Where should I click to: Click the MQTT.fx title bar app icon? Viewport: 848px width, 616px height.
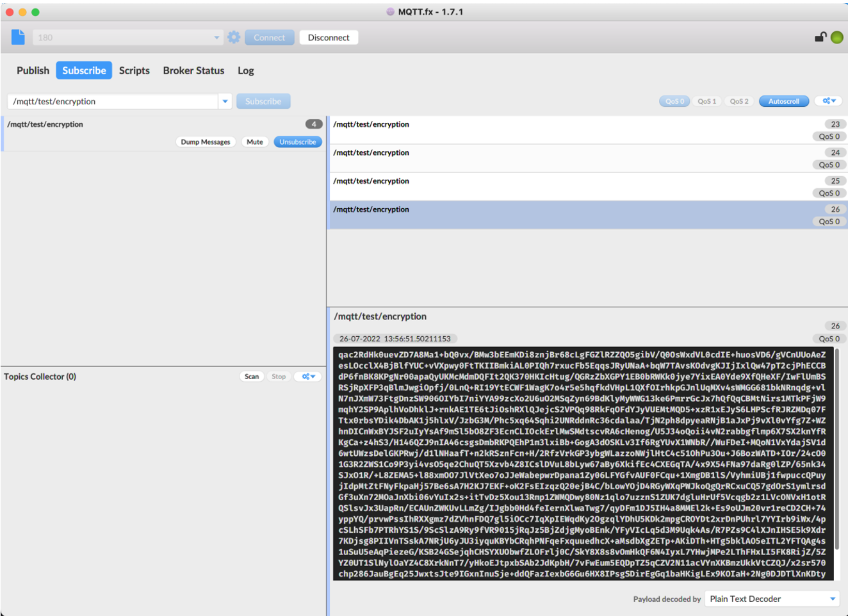390,12
